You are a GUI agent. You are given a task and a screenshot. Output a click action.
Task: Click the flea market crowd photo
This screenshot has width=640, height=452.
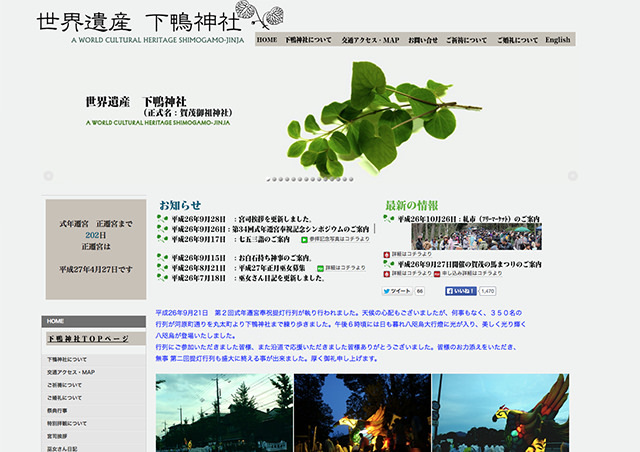click(x=476, y=237)
